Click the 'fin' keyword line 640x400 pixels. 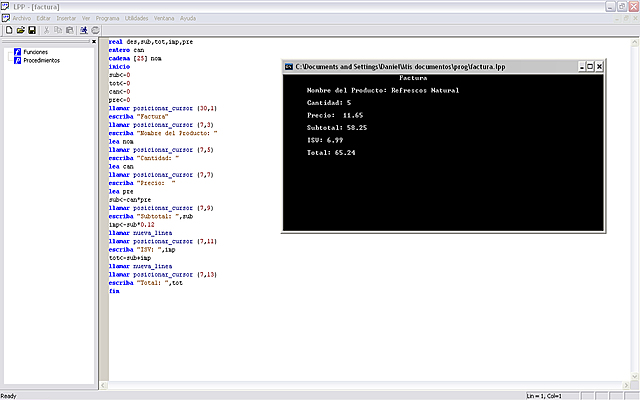114,291
